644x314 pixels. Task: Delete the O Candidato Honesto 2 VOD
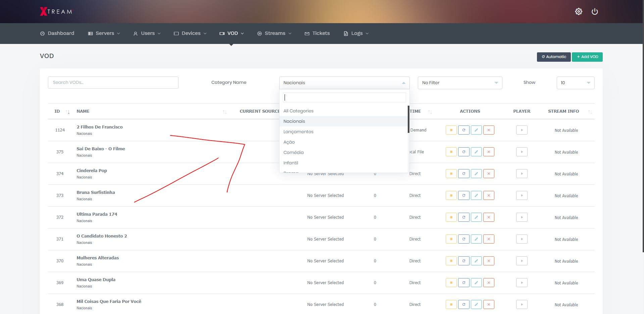489,239
